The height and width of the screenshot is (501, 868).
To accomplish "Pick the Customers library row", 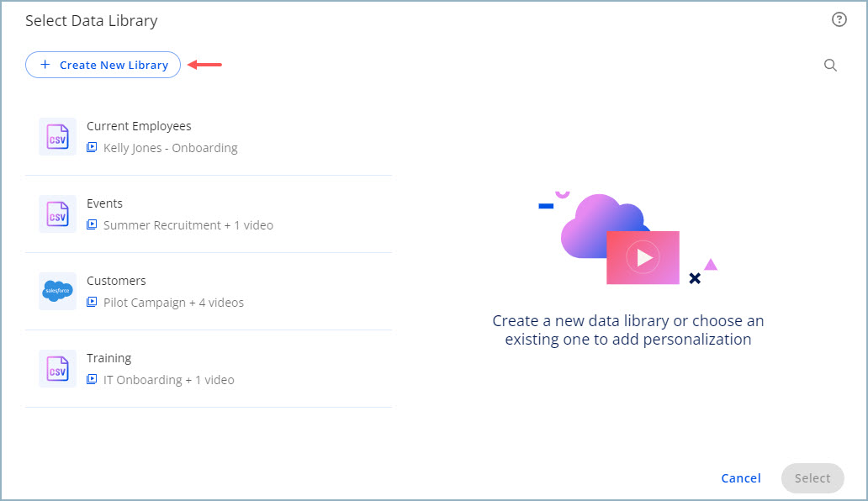I will tap(209, 291).
